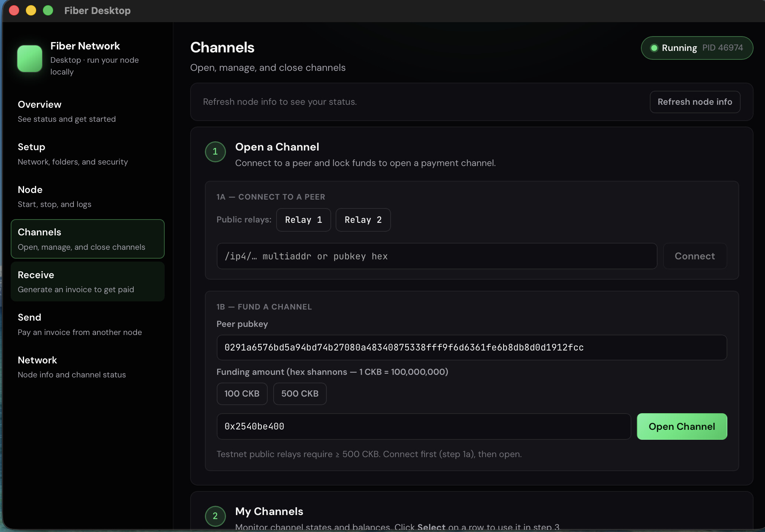The width and height of the screenshot is (765, 532).
Task: Click the Refresh node info button
Action: (x=695, y=102)
